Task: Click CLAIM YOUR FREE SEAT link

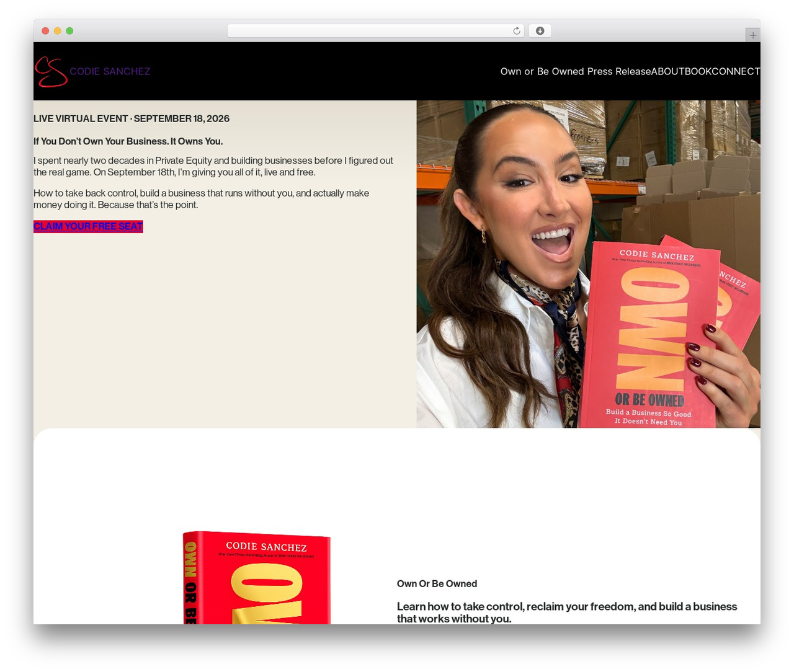Action: [88, 226]
